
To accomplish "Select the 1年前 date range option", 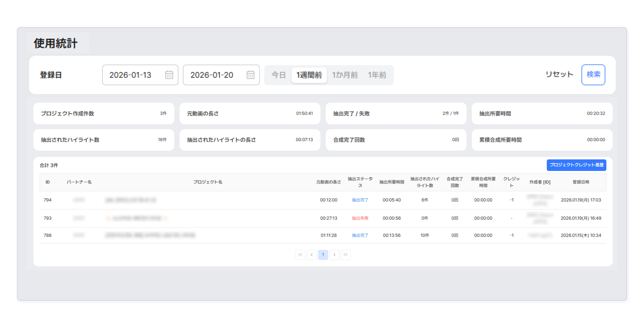I will (377, 75).
